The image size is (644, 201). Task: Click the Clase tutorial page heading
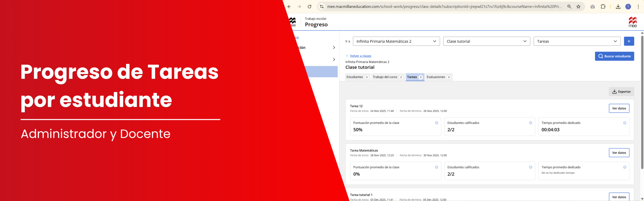click(360, 67)
